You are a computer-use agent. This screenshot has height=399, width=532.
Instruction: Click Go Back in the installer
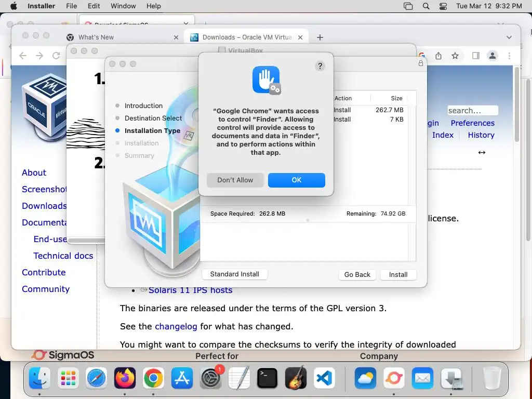tap(357, 274)
